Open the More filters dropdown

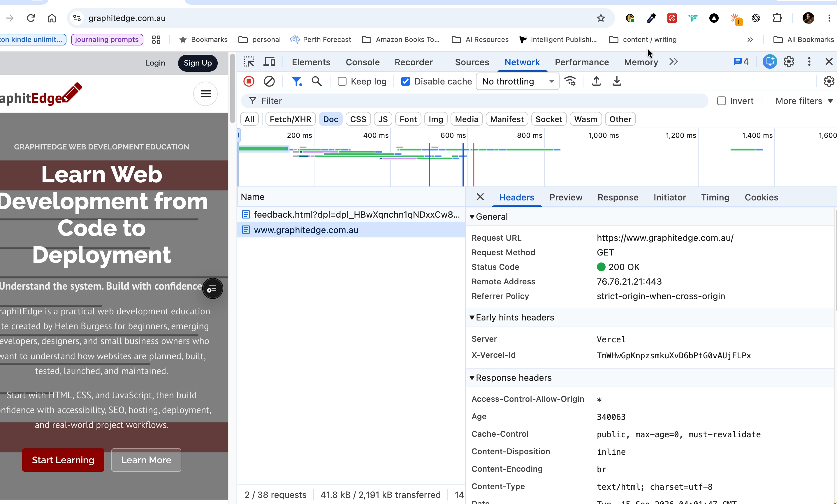804,101
